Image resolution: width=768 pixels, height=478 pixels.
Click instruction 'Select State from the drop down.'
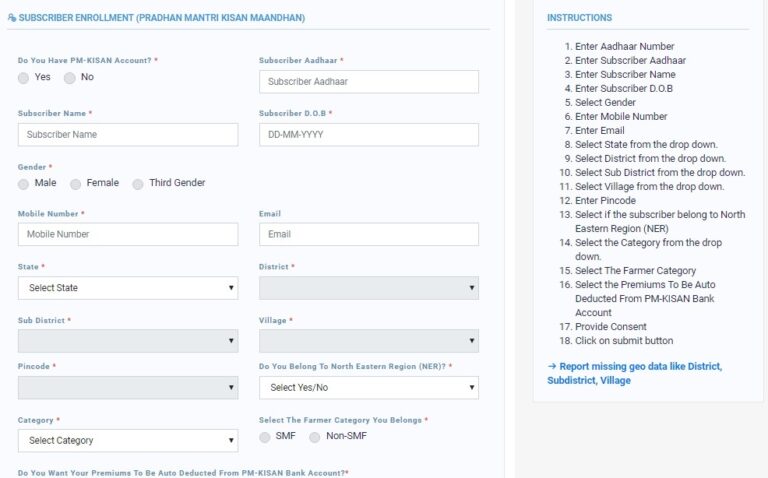(x=646, y=144)
